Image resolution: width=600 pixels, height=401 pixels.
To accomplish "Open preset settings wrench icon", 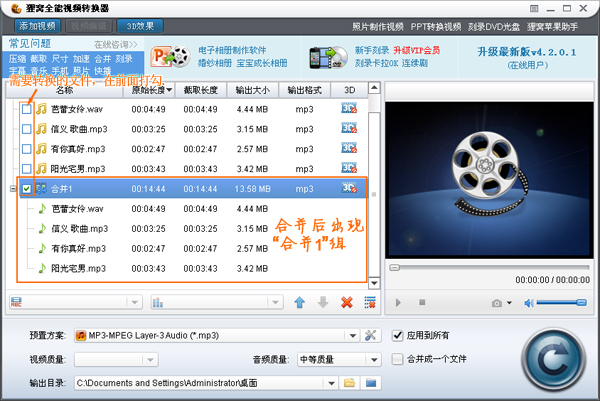I will (370, 335).
